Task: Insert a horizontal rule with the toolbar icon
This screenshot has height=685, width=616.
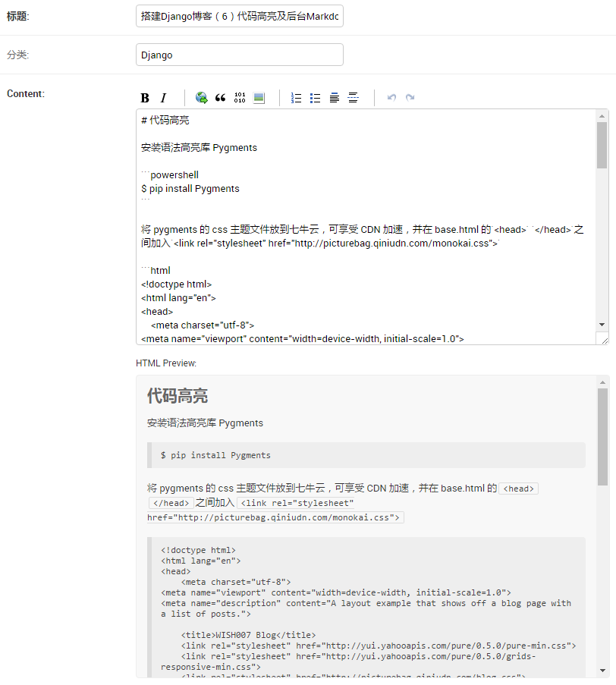Action: click(x=353, y=97)
